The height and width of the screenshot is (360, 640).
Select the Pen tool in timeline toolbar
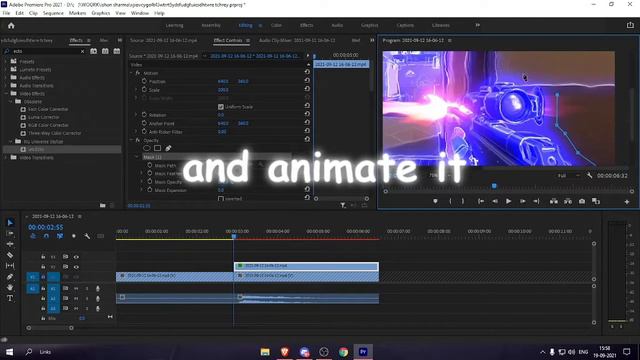[10, 277]
